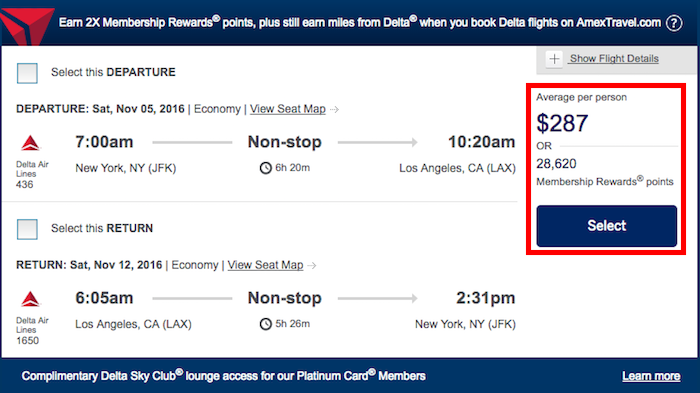The height and width of the screenshot is (393, 700).
Task: Click the plus icon beside Show Flight Details
Action: tap(554, 59)
